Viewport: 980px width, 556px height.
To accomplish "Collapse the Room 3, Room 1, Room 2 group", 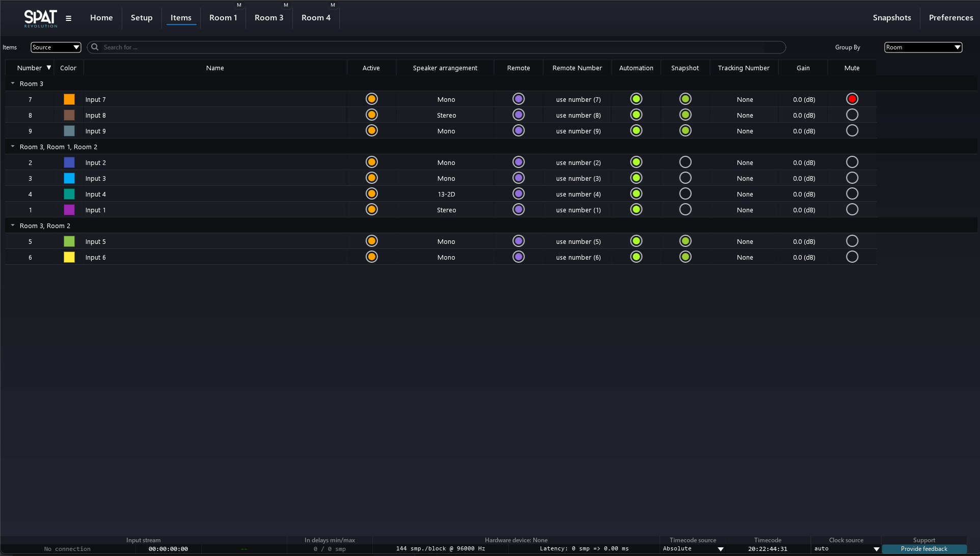I will click(x=13, y=147).
